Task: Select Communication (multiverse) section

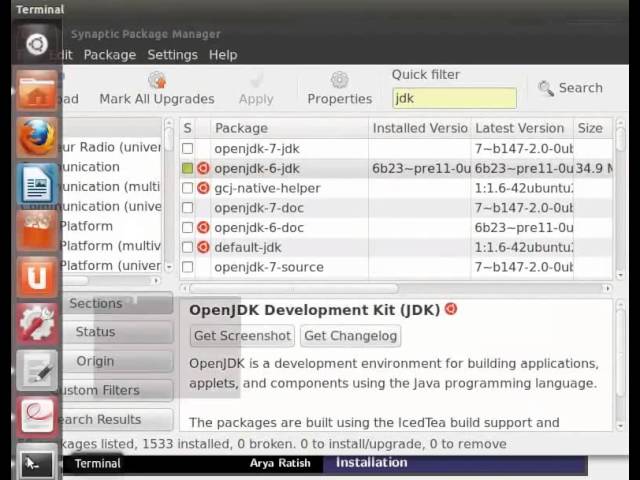Action: tap(112, 187)
